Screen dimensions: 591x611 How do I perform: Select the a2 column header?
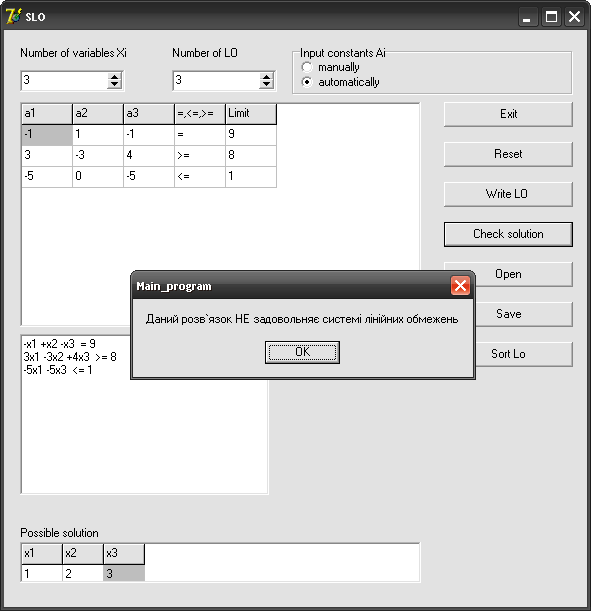click(98, 114)
